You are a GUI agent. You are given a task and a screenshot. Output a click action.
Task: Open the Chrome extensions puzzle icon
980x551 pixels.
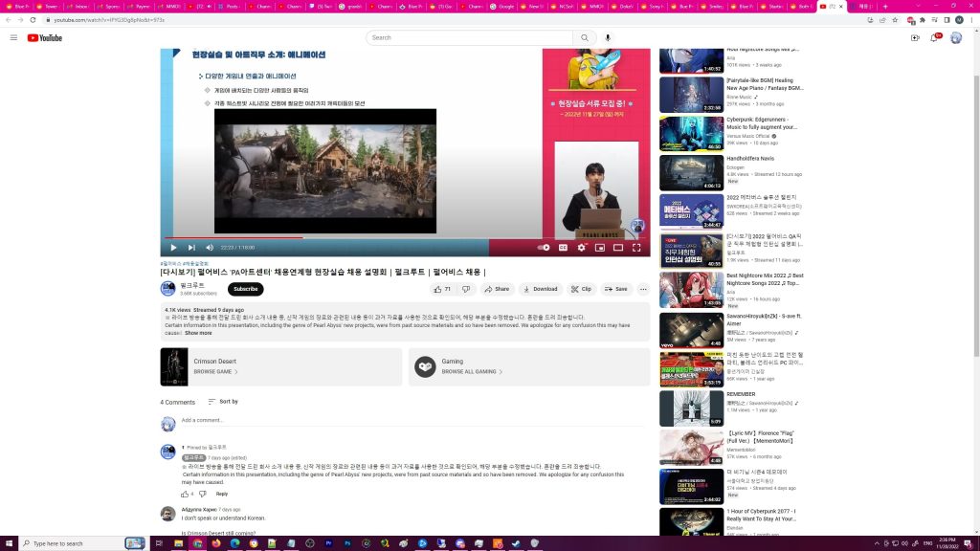923,20
